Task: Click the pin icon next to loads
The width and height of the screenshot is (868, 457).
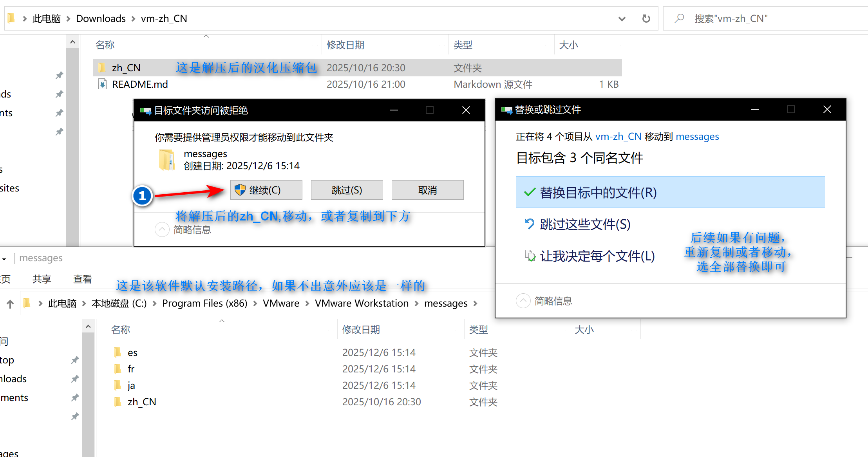Action: 75,379
